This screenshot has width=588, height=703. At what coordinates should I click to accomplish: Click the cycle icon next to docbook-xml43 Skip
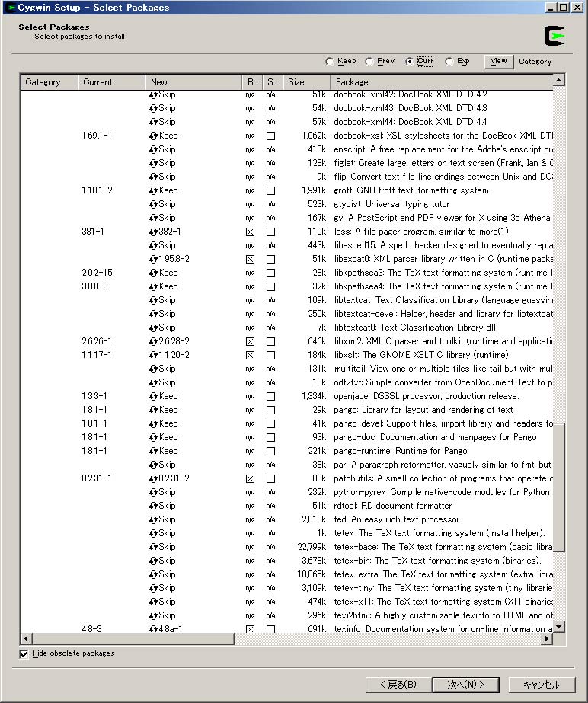click(x=153, y=108)
